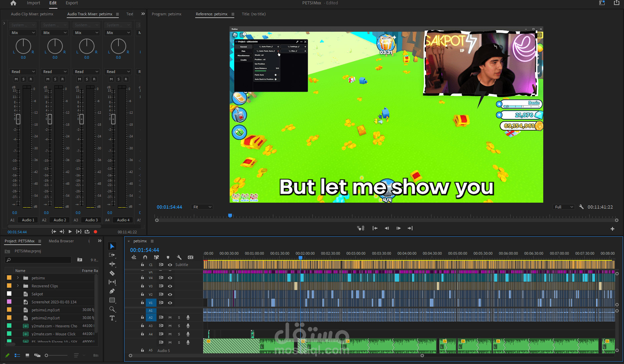The width and height of the screenshot is (624, 364).
Task: Show hidden tabs in the mixer panel group
Action: (143, 14)
